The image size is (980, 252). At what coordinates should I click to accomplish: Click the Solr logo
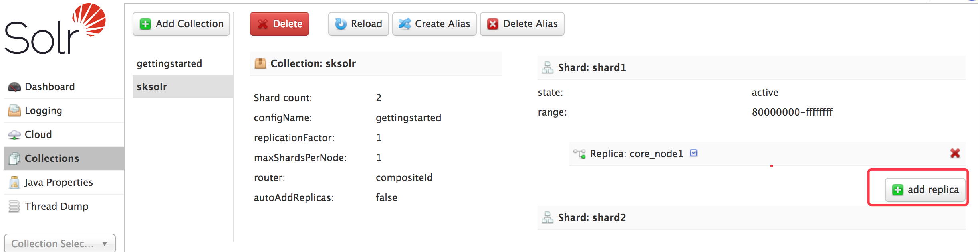coord(55,29)
